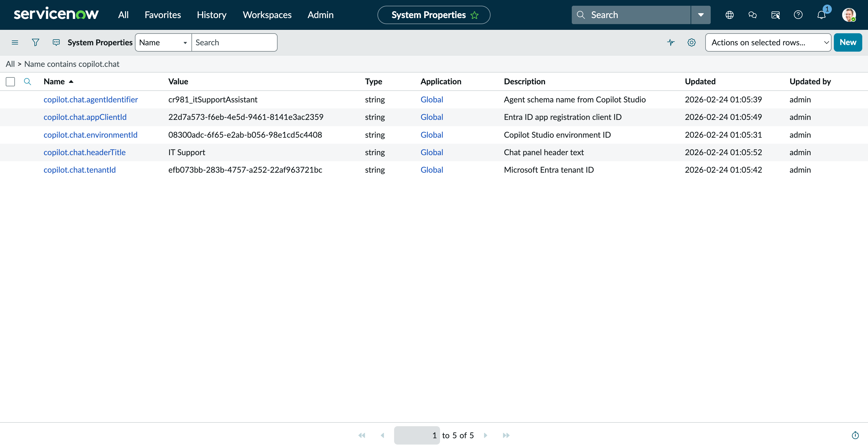Viewport: 868px width, 448px height.
Task: Select the checkbox on the copilot.chat.headerTitle row
Action: coord(10,152)
